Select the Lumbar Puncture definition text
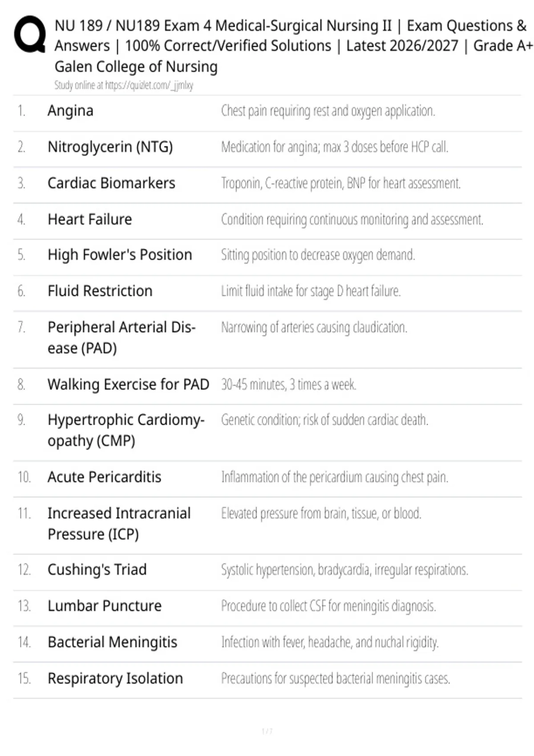The image size is (534, 756). coord(328,606)
